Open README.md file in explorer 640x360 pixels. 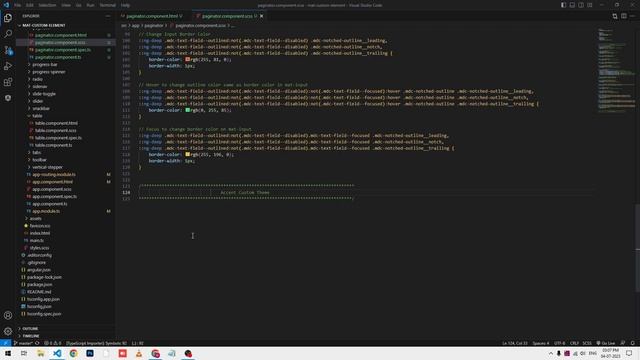tap(39, 292)
